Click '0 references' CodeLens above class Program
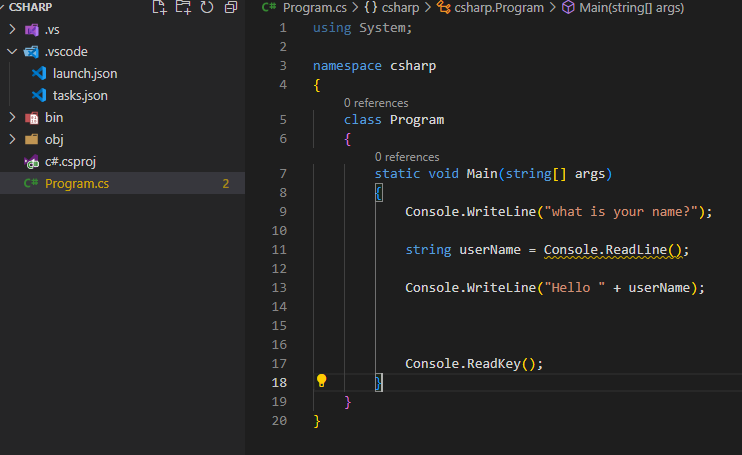This screenshot has height=455, width=742. (376, 103)
